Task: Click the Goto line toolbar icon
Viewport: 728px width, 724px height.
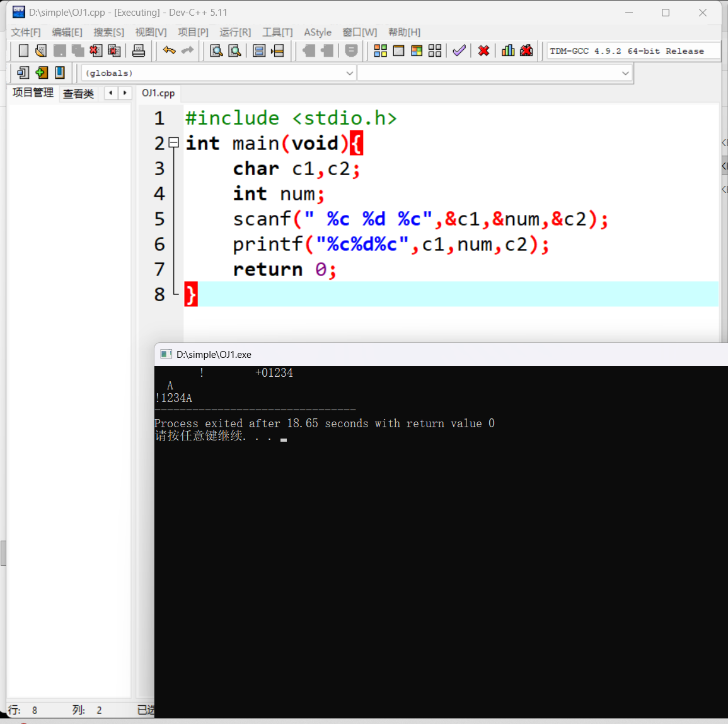Action: pos(277,50)
